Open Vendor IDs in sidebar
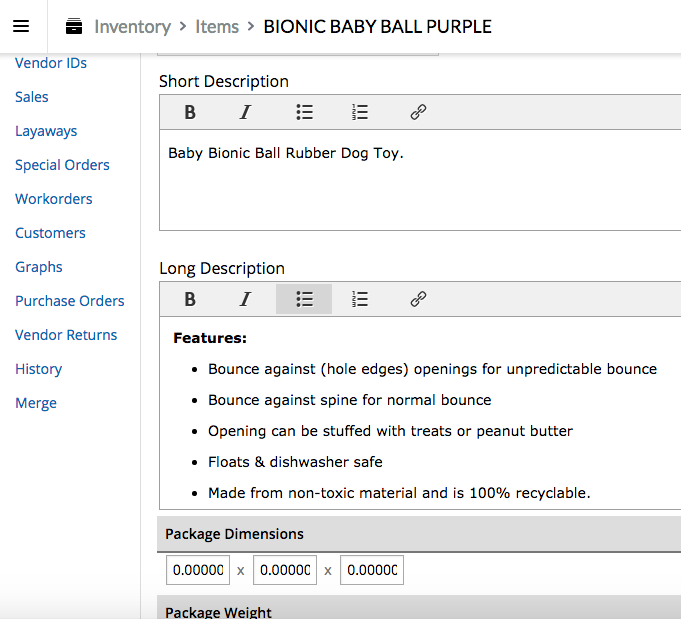Image resolution: width=681 pixels, height=619 pixels. click(x=51, y=63)
